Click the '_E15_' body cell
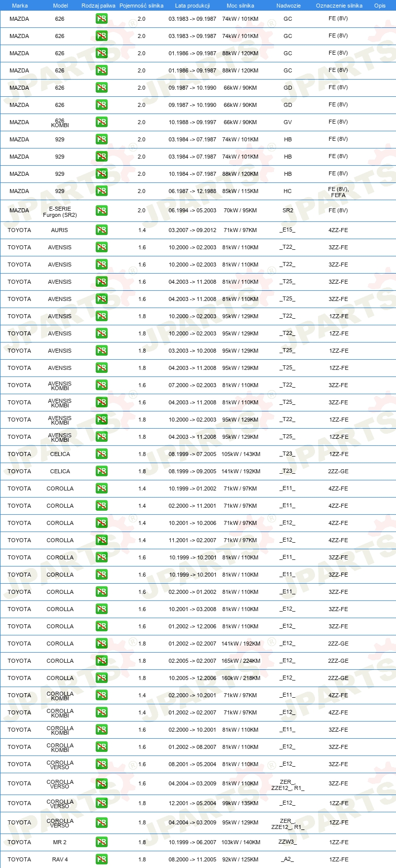The height and width of the screenshot is (868, 396). coord(288,230)
